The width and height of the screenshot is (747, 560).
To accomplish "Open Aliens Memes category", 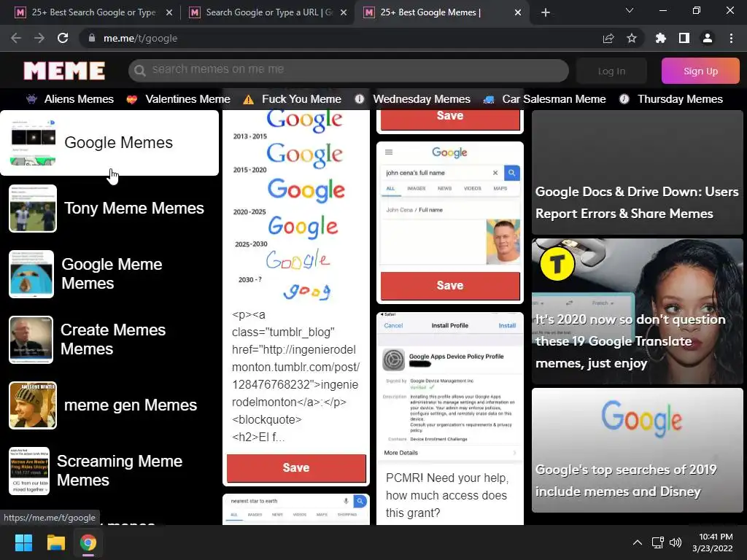I will click(79, 99).
